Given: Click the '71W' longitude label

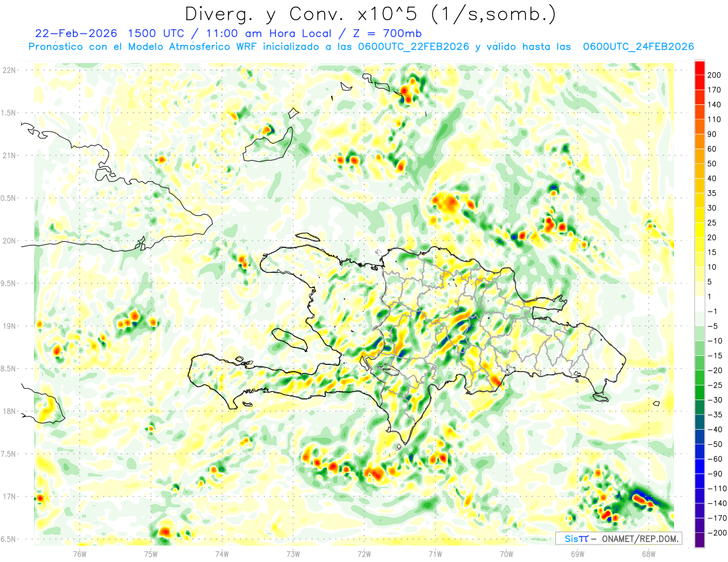Looking at the screenshot, I should (435, 554).
